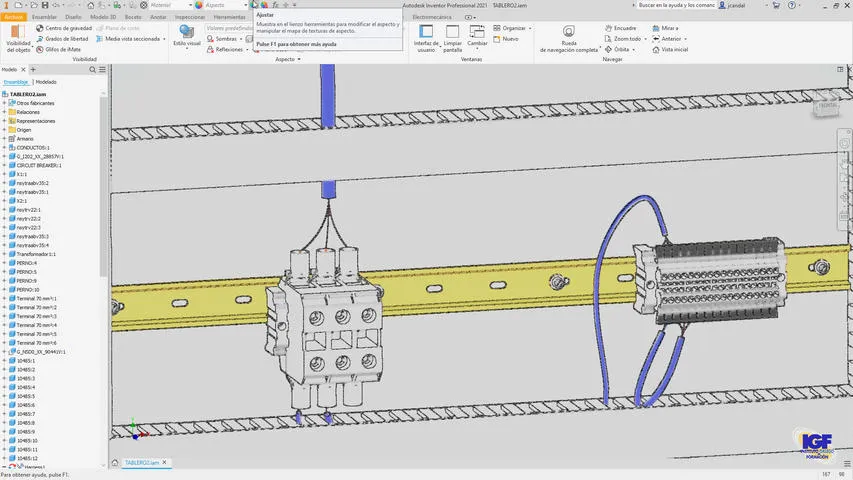Click Nuevo window button
Screen dimensions: 853x480
(x=505, y=39)
